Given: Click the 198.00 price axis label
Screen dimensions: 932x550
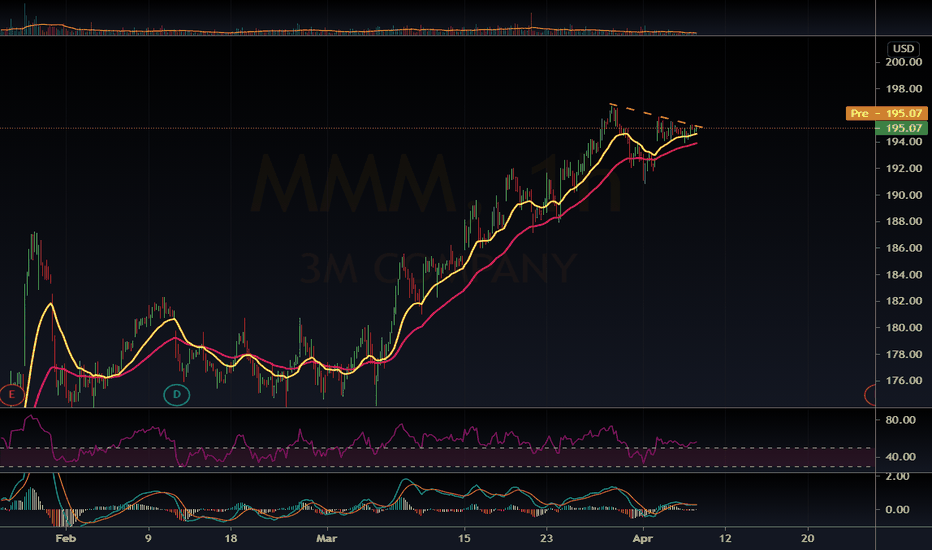Looking at the screenshot, I should pyautogui.click(x=903, y=89).
